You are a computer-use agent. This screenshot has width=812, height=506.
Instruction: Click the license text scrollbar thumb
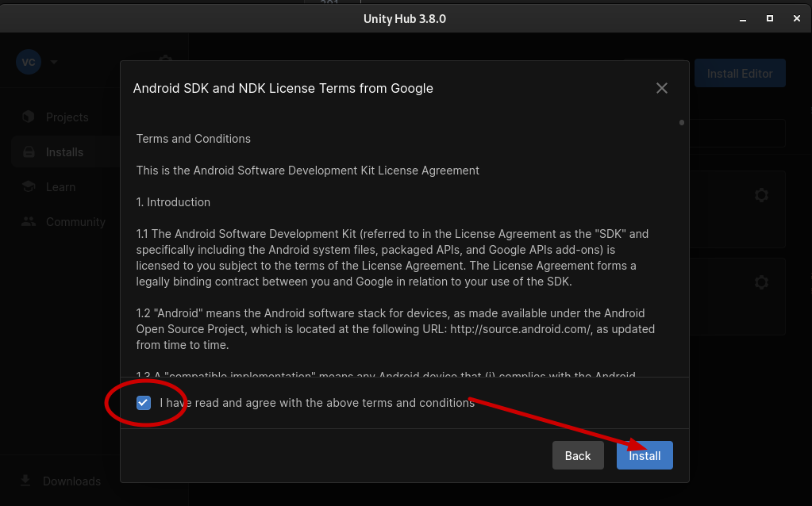pyautogui.click(x=681, y=122)
